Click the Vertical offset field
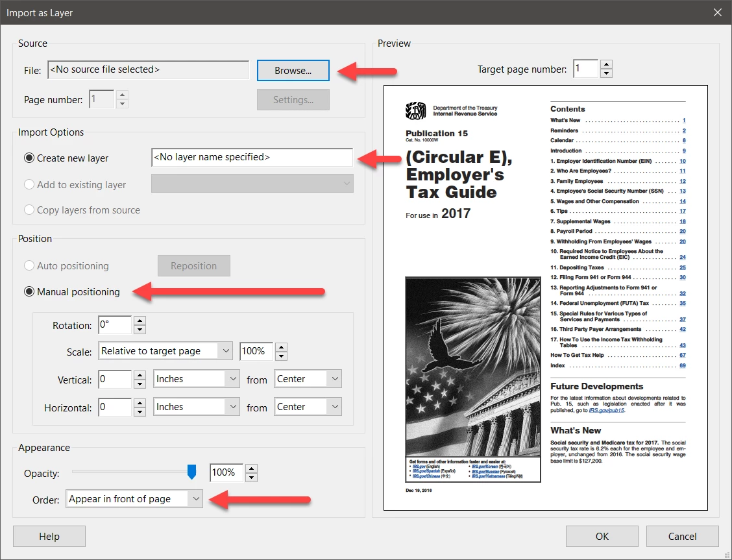This screenshot has width=732, height=560. [115, 379]
